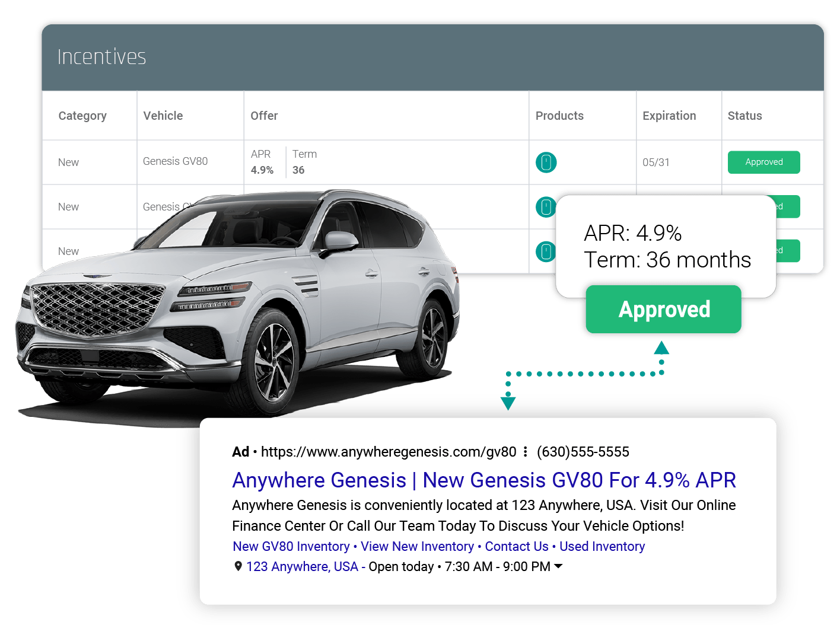The width and height of the screenshot is (840, 625).
Task: Sort by the Category column header
Action: (x=82, y=116)
